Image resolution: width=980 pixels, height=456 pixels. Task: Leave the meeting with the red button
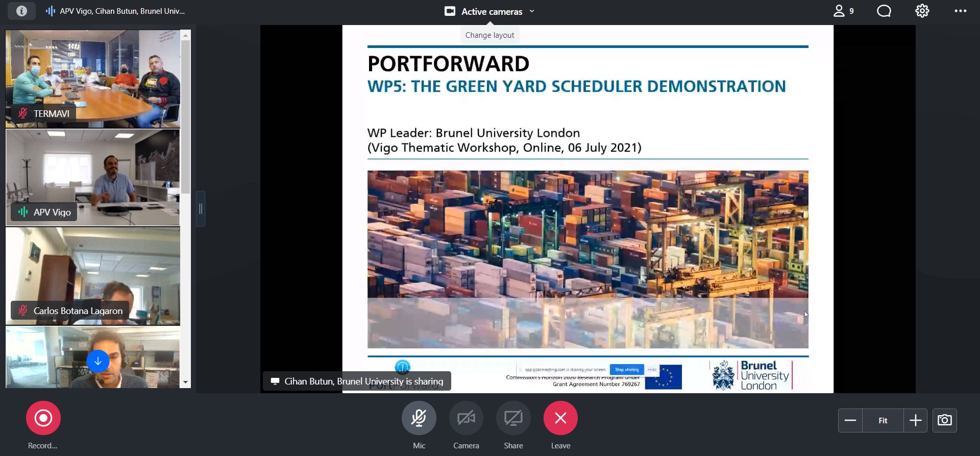(560, 418)
